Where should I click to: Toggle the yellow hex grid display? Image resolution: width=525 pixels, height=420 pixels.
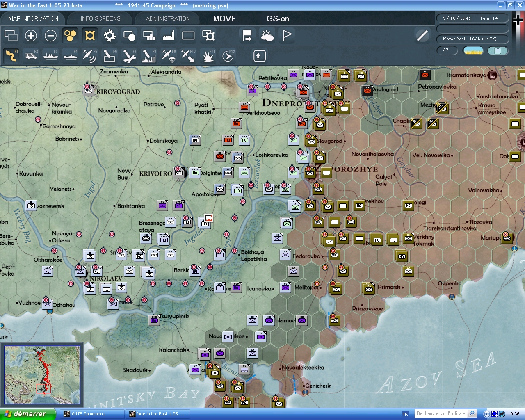(70, 36)
